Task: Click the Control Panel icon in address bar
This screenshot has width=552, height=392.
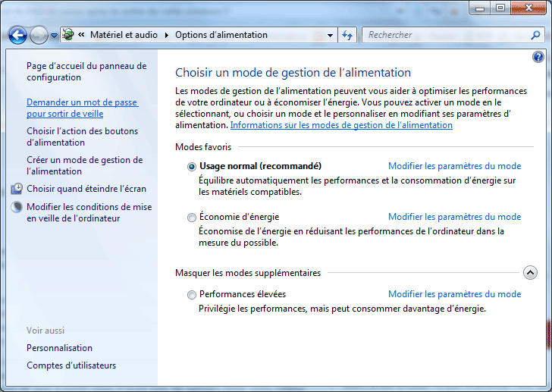Action: point(68,35)
